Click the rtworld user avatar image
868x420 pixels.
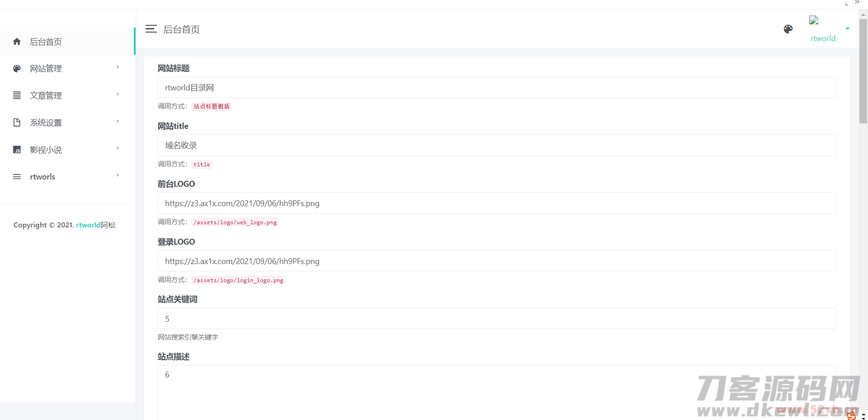tap(814, 20)
